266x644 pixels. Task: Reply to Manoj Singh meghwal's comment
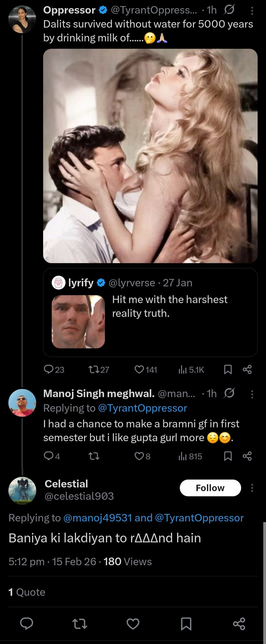49,456
